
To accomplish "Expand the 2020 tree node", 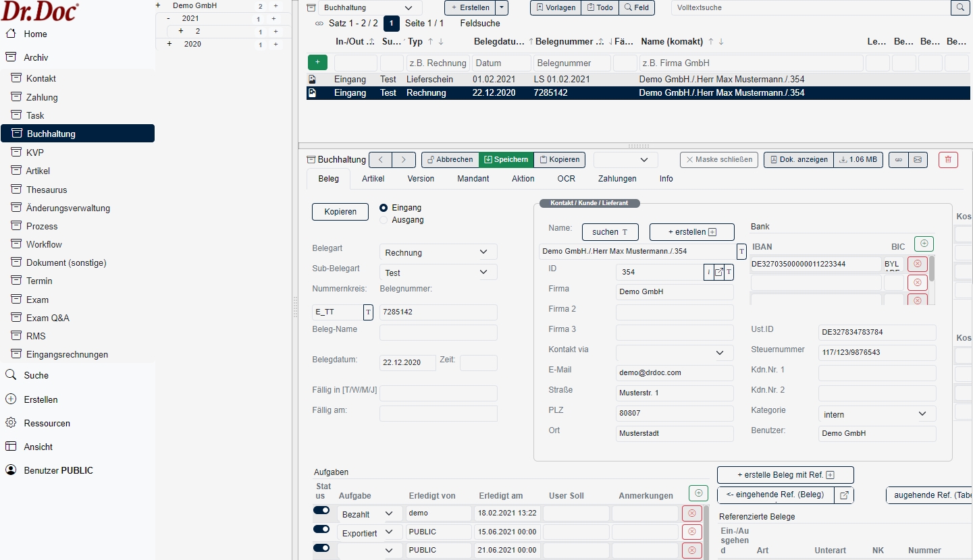I will 169,44.
